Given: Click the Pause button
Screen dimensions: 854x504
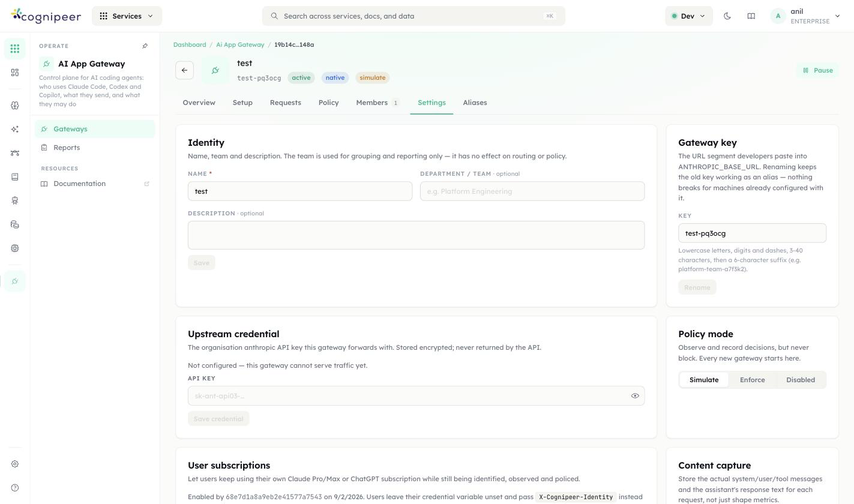Looking at the screenshot, I should [x=817, y=70].
